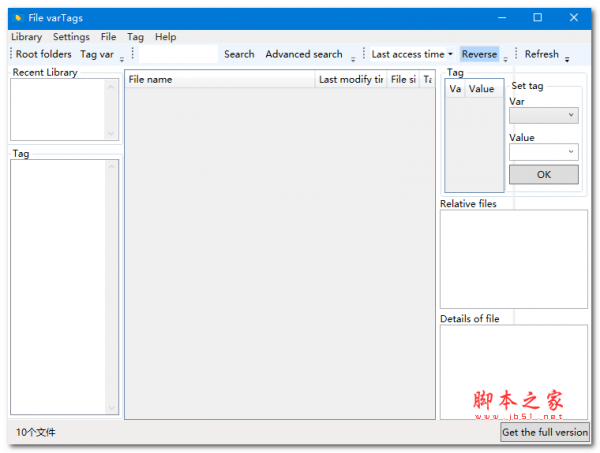
Task: Open the Value combo box in Set tag
Action: click(x=543, y=152)
